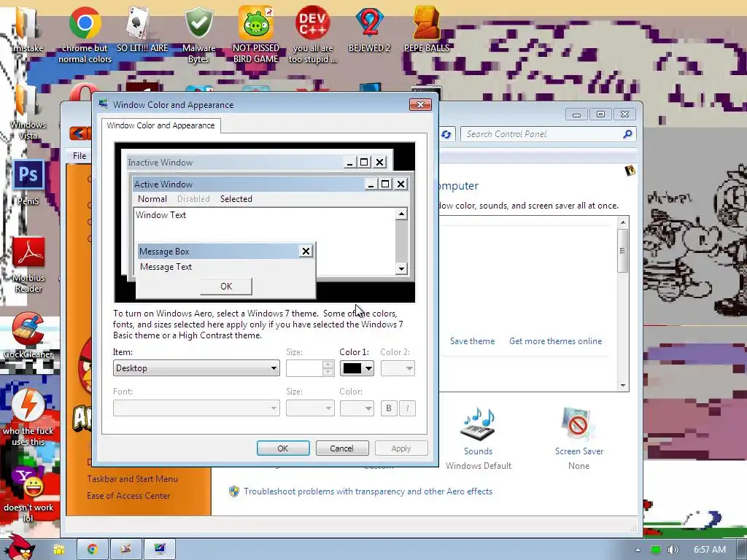The width and height of the screenshot is (747, 560).
Task: Open the PEPE BALLS desktop icon
Action: click(x=426, y=29)
